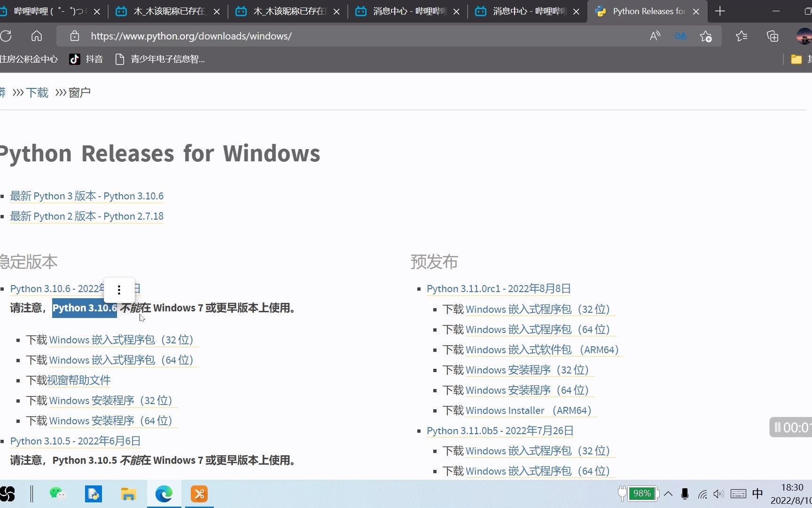Open the page translate icon
The width and height of the screenshot is (812, 508).
[680, 36]
